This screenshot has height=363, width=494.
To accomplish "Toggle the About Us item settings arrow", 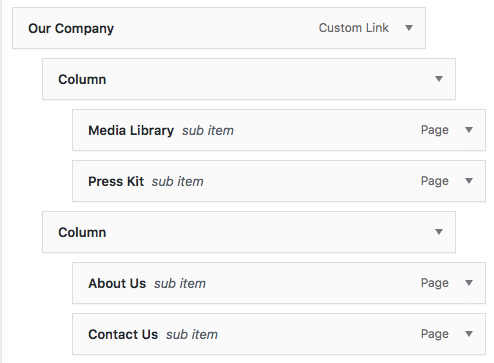I will (469, 283).
